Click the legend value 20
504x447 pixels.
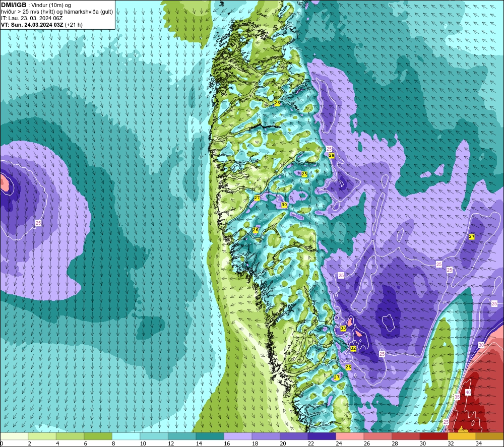283,443
